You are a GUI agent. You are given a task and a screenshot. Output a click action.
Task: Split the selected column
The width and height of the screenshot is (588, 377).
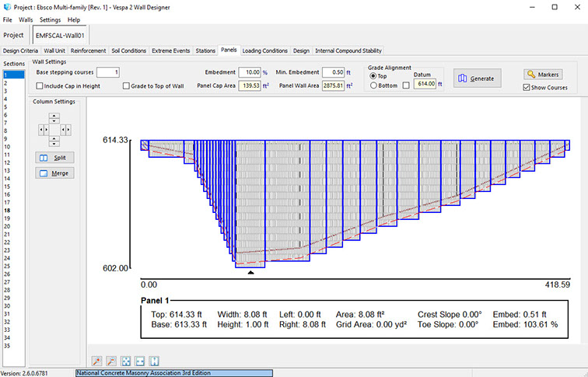54,157
